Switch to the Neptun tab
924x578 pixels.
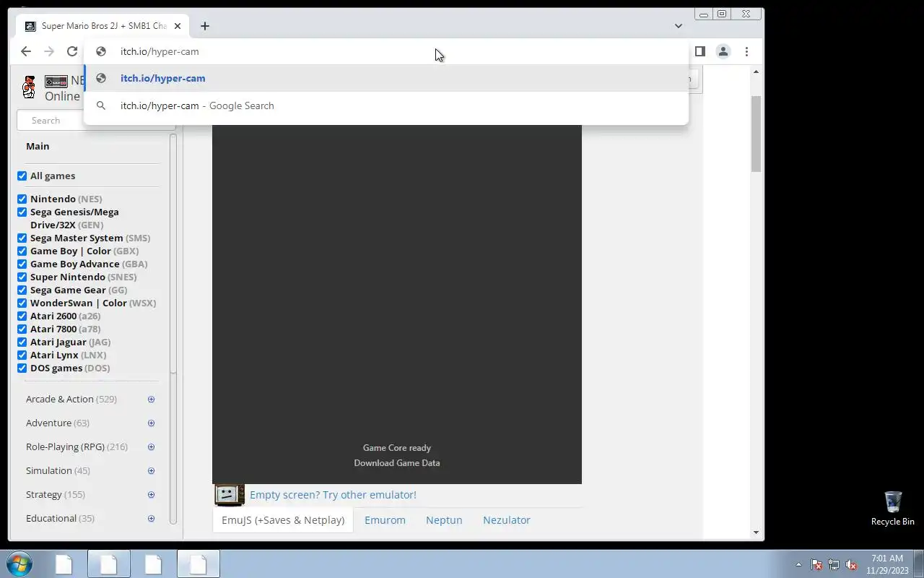pos(444,519)
